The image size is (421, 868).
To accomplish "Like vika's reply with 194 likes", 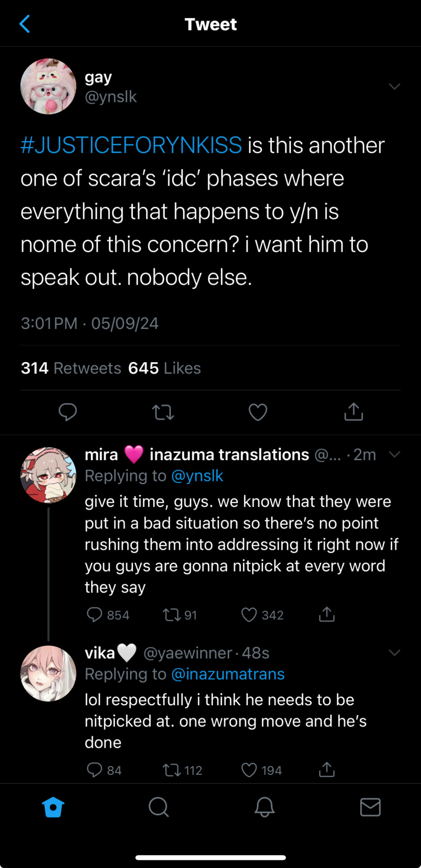I will (249, 770).
